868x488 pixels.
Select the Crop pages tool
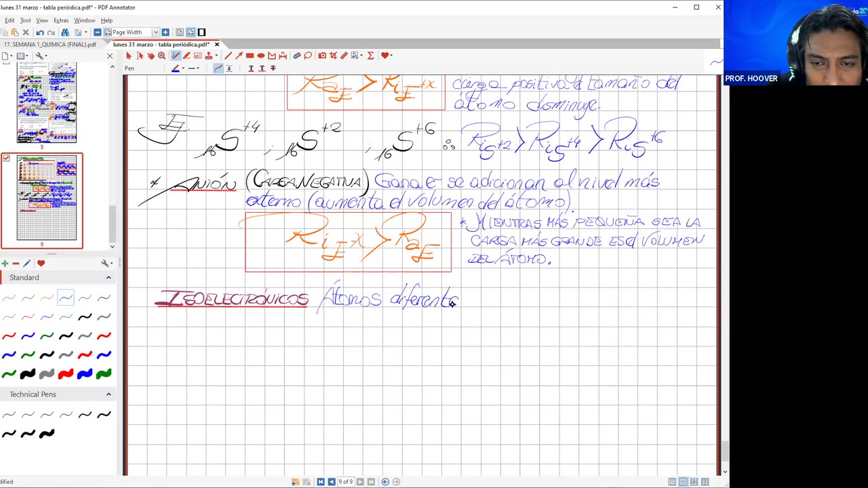[x=333, y=56]
